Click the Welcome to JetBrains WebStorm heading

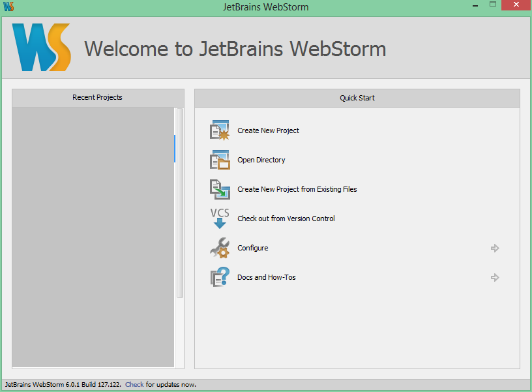[235, 49]
